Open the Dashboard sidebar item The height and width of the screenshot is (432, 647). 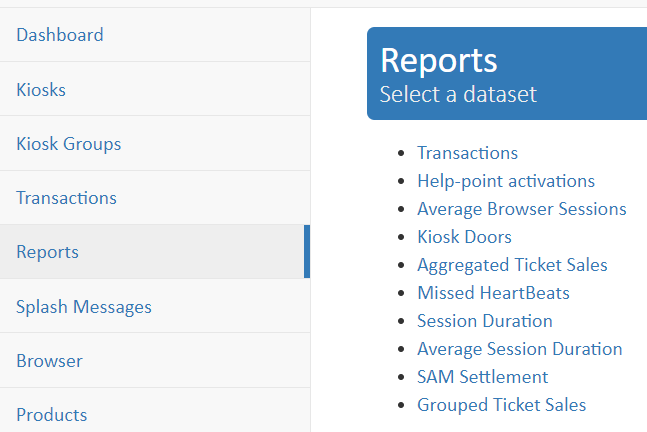155,35
